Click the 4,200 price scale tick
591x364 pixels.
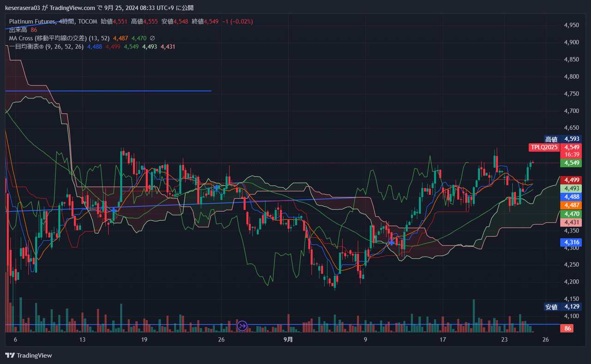[x=572, y=281]
